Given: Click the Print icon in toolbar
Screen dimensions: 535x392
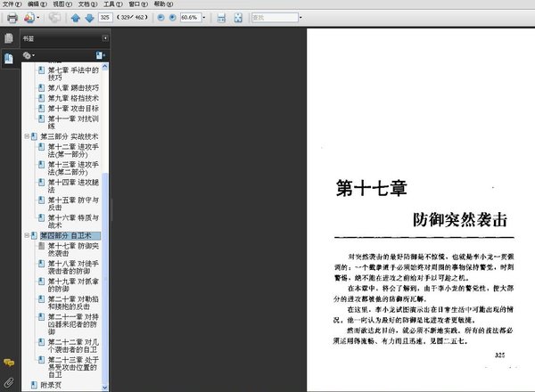Looking at the screenshot, I should coord(12,18).
